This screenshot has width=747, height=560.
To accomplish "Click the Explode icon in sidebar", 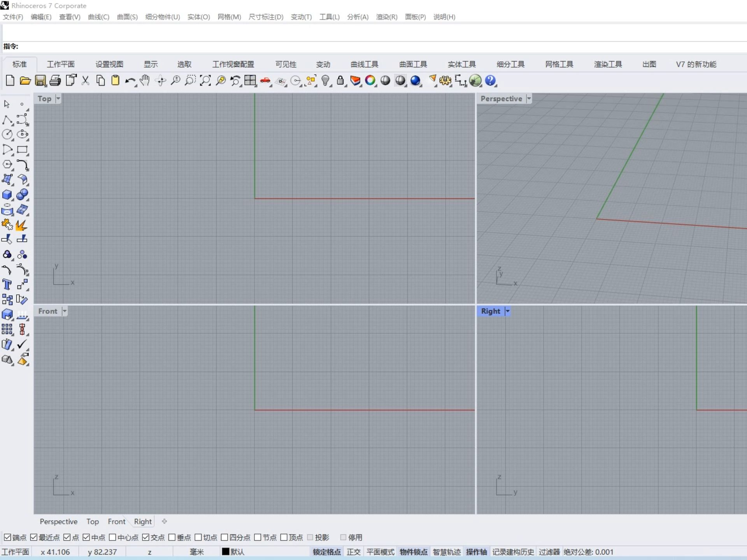I will (22, 225).
